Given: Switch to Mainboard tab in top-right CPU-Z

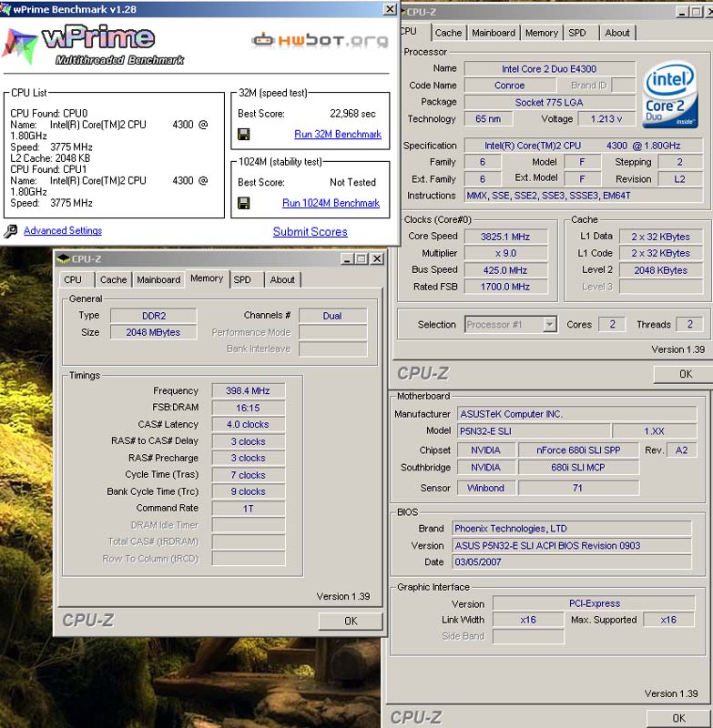Looking at the screenshot, I should [x=494, y=33].
